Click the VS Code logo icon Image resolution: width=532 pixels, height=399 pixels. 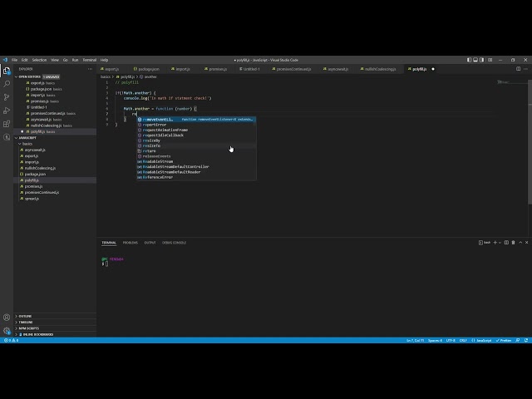[x=5, y=60]
